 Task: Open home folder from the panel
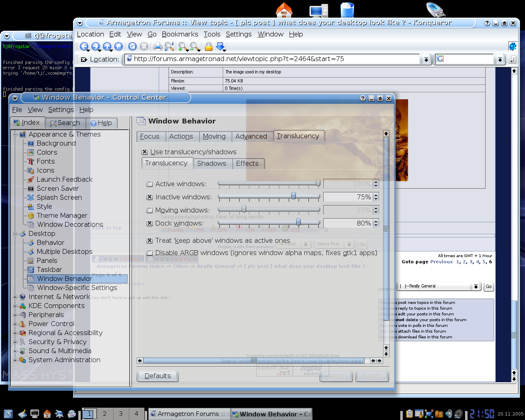(x=47, y=414)
